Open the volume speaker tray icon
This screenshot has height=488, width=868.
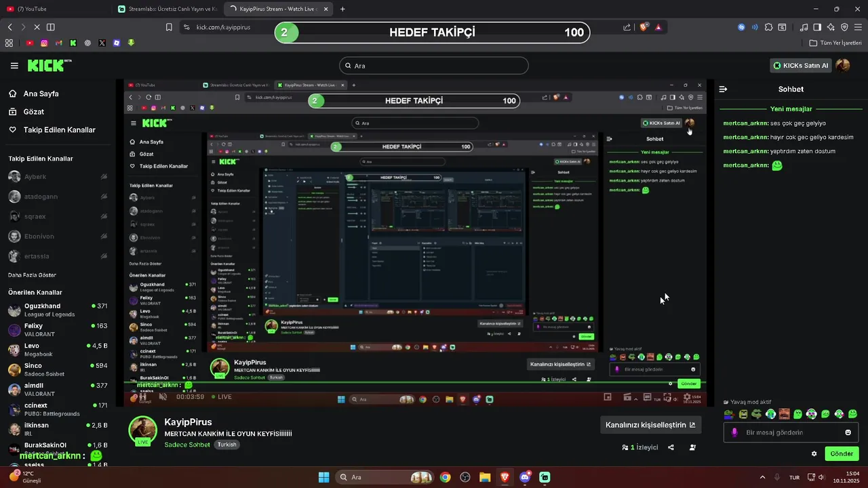(x=821, y=477)
